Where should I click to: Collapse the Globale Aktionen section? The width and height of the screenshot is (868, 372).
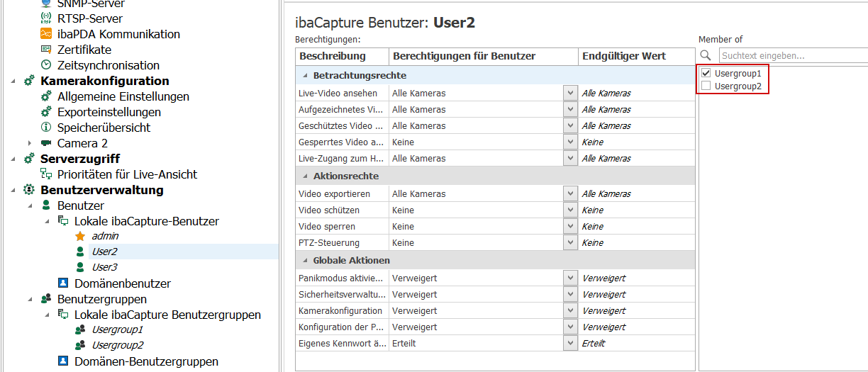[x=305, y=260]
